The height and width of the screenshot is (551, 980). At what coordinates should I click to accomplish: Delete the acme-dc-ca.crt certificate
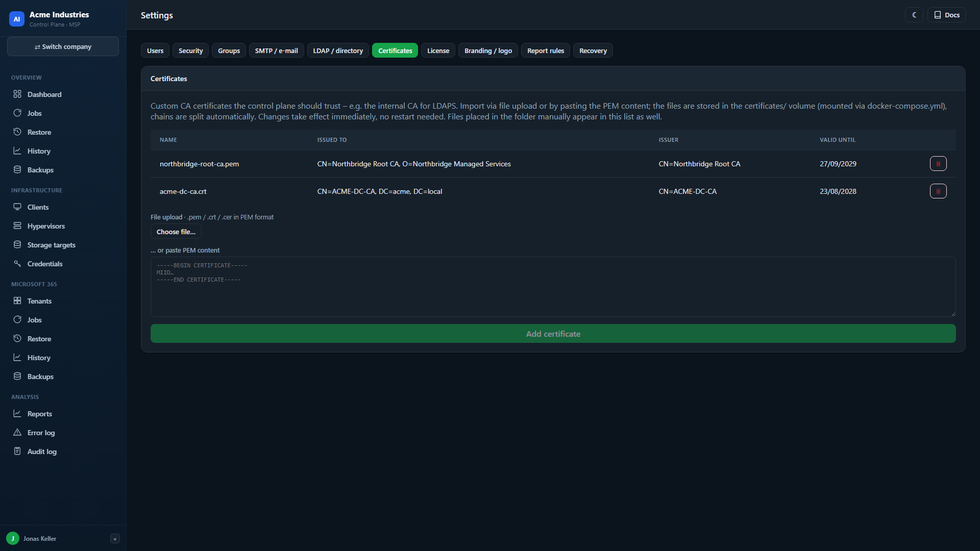938,191
